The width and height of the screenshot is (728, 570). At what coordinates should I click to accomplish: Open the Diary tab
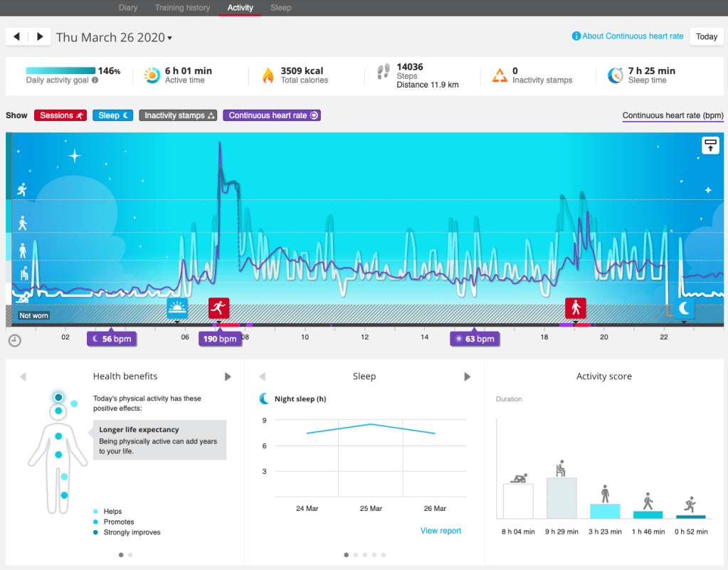click(x=128, y=8)
